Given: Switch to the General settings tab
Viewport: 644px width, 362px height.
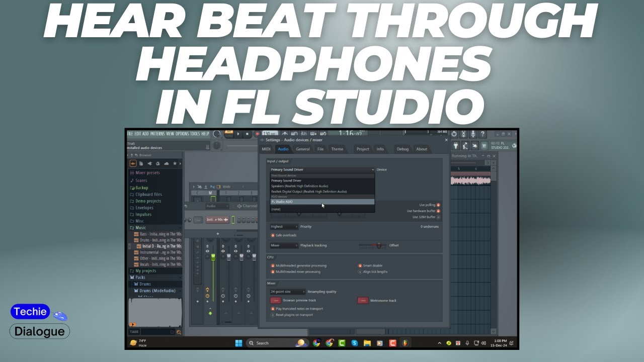Looking at the screenshot, I should coord(303,149).
